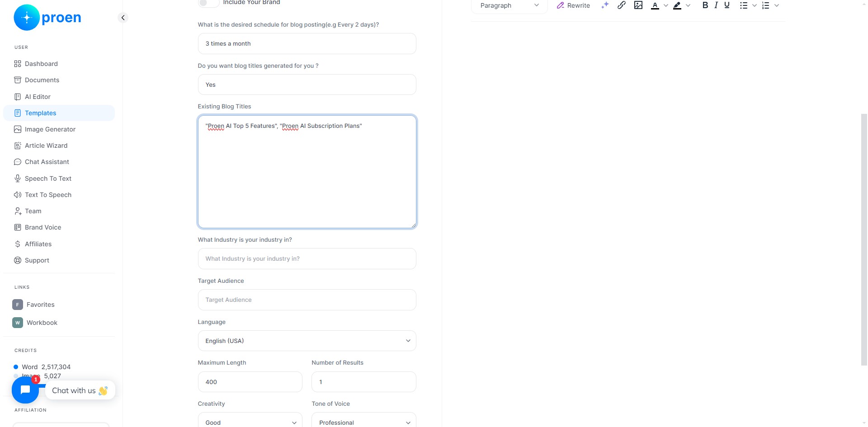This screenshot has height=427, width=868.
Task: Click the Maximum Length field
Action: tap(250, 382)
